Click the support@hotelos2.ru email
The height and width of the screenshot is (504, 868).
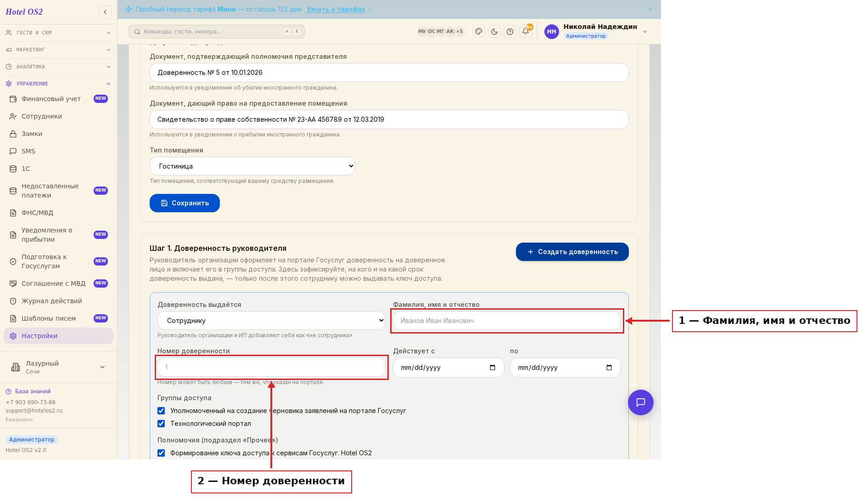[x=34, y=411]
